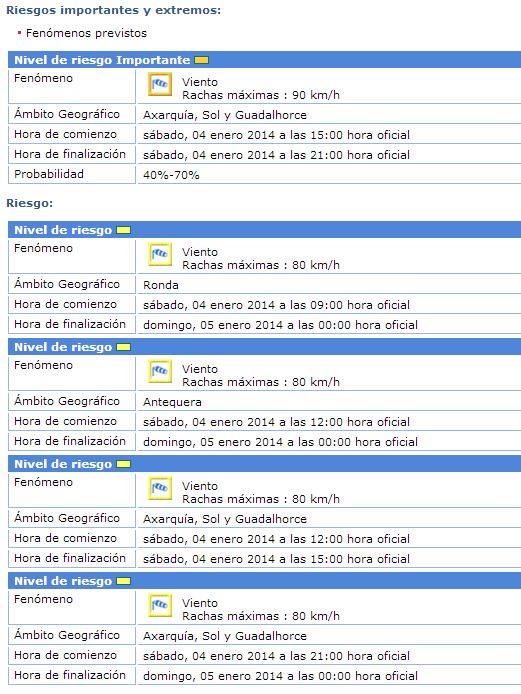Click Antequera start time 12:00 cell

pos(329,422)
